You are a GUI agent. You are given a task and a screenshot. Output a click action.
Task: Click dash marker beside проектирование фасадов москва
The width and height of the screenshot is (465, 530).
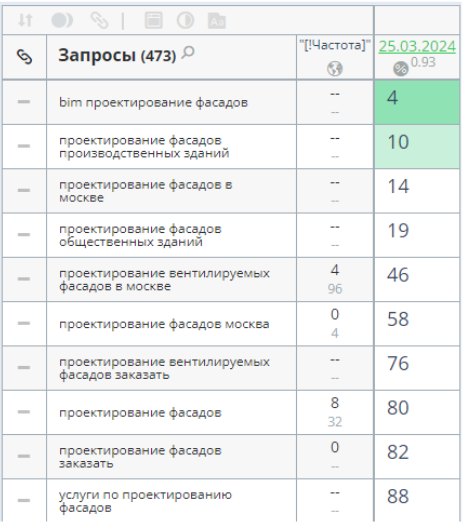point(24,323)
